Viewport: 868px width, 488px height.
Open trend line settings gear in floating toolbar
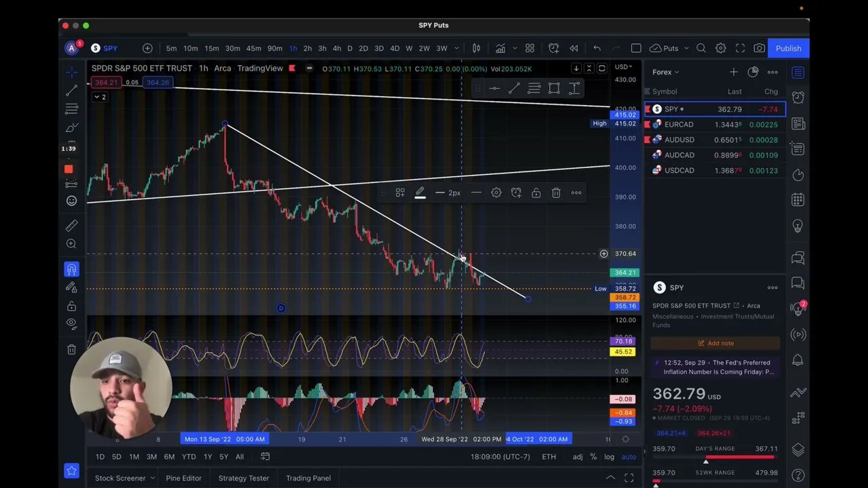[496, 193]
